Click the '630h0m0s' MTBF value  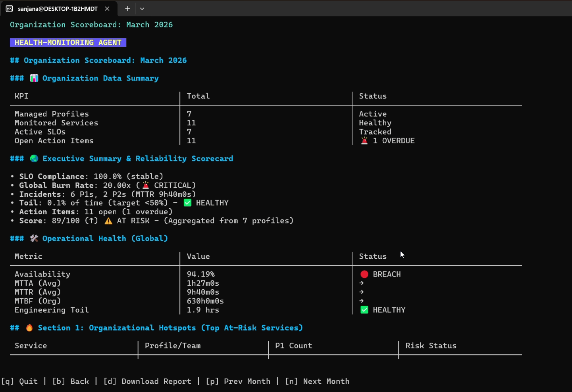tap(205, 301)
